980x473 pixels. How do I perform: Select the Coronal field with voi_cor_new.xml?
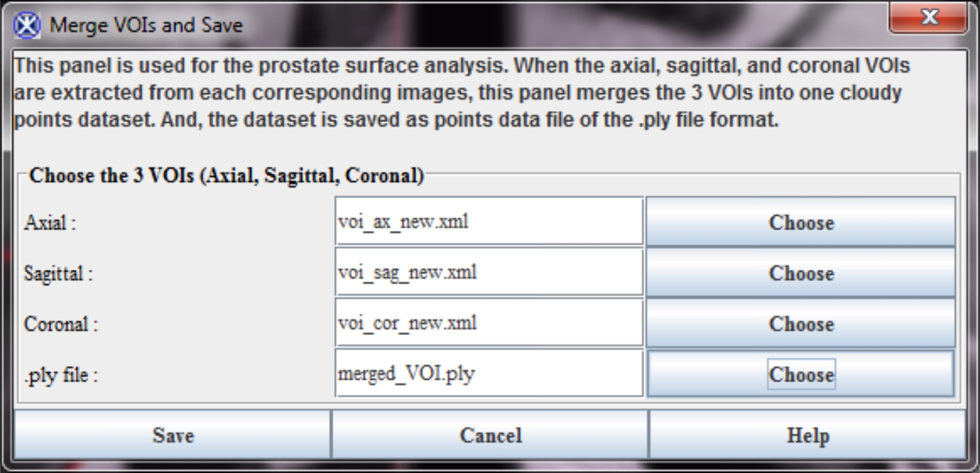(x=489, y=323)
